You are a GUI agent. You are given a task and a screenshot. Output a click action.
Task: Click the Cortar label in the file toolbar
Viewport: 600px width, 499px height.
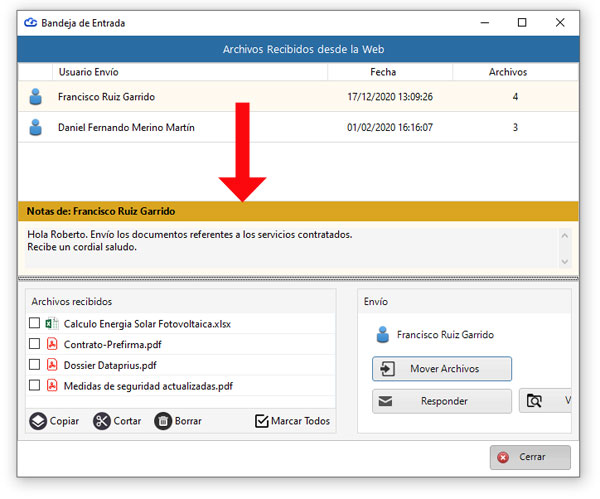(127, 421)
